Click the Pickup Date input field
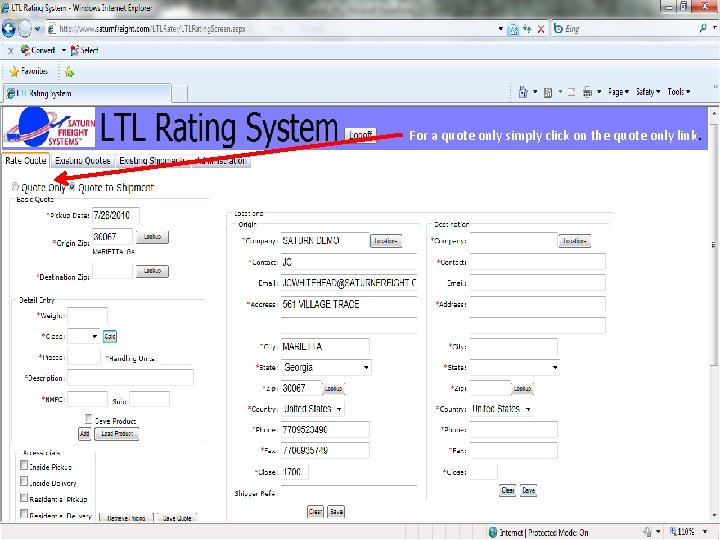720x540 pixels. (x=116, y=215)
